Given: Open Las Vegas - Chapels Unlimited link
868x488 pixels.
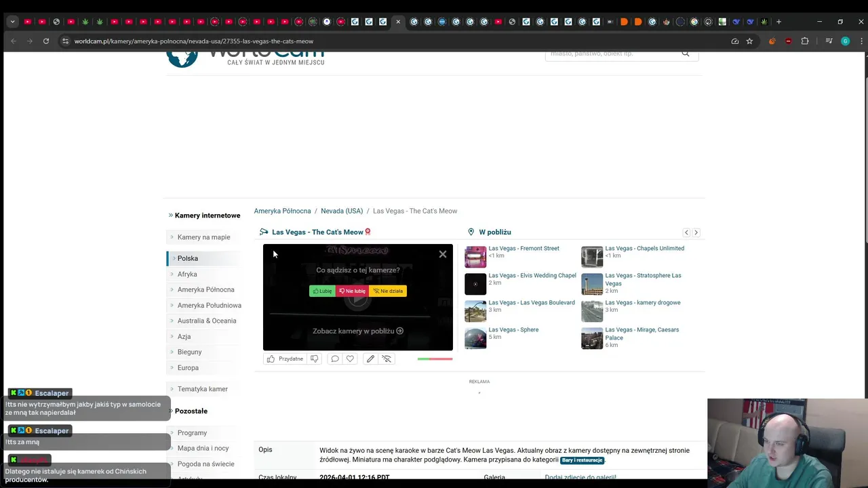Looking at the screenshot, I should 644,249.
